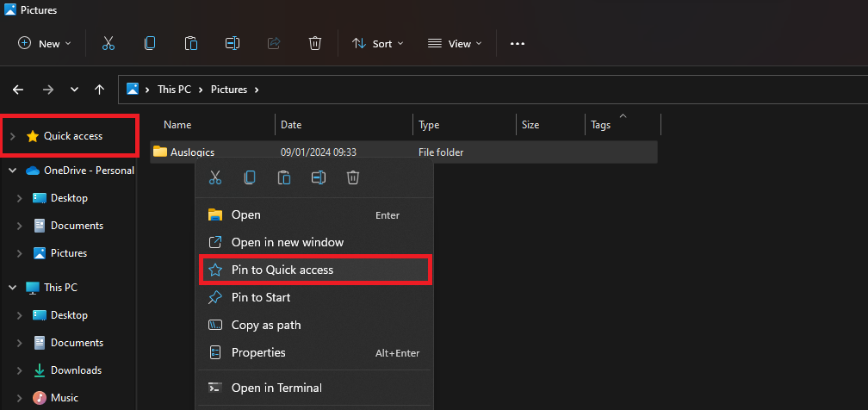The image size is (868, 410).
Task: Click the Copy icon in the top toolbar
Action: pos(150,43)
